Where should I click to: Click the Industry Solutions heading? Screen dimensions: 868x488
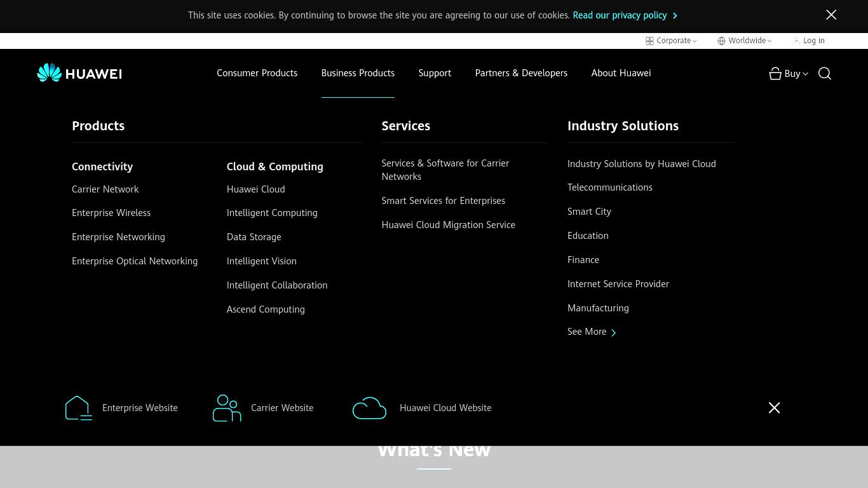click(623, 126)
